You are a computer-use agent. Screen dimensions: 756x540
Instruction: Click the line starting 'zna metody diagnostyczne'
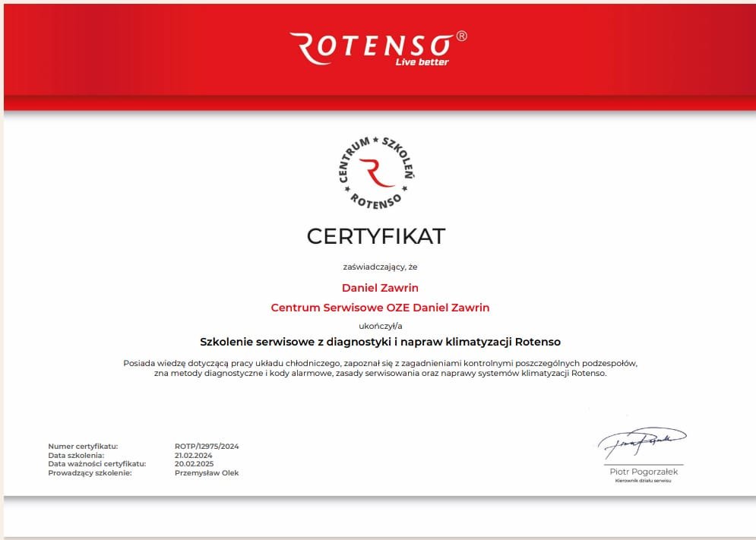pos(380,373)
